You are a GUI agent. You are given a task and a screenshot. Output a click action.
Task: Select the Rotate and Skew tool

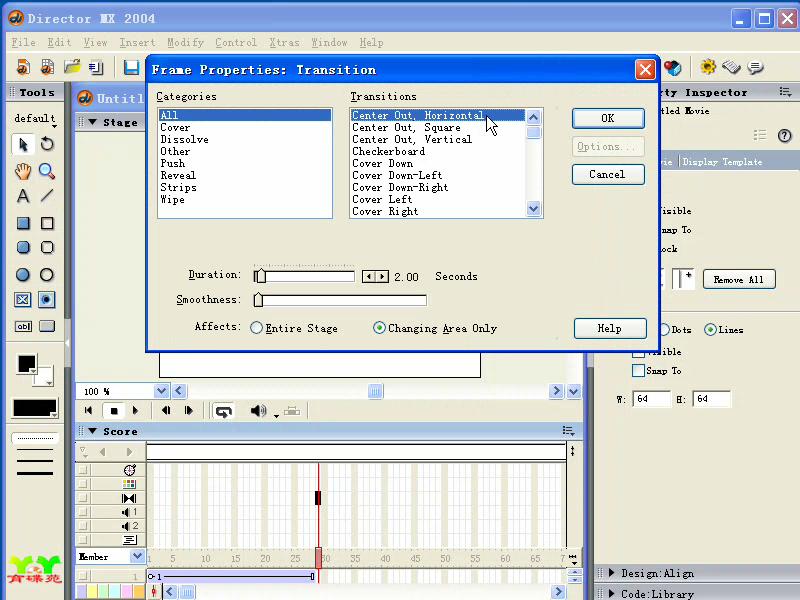pos(47,144)
